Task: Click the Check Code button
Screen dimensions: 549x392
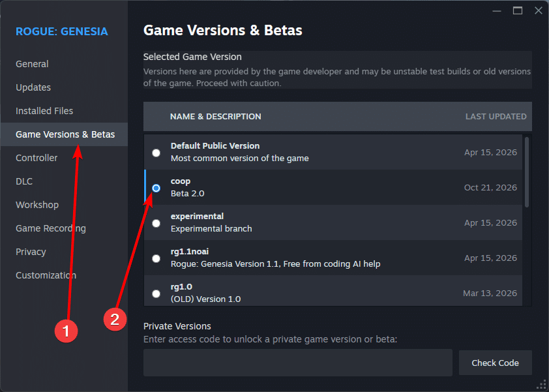Action: click(495, 363)
